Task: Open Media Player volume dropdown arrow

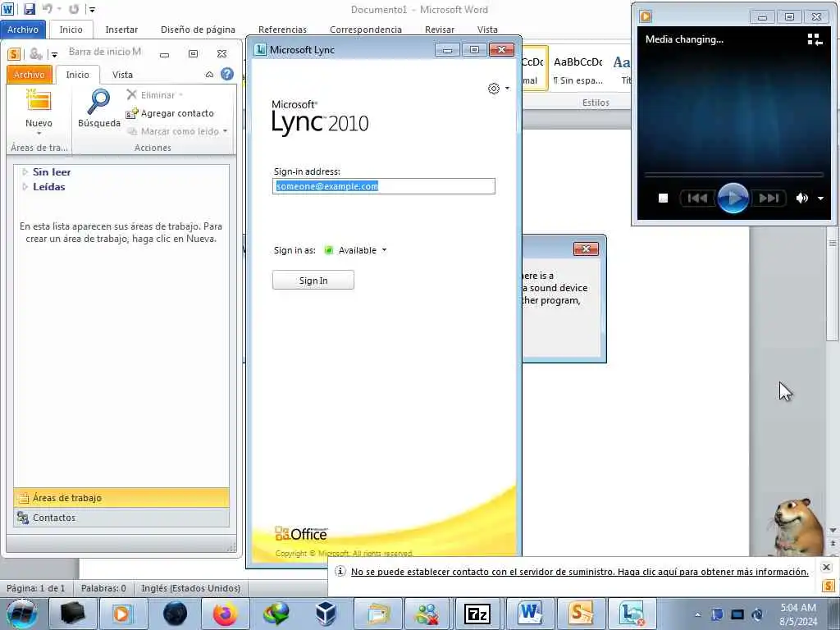Action: 820,199
